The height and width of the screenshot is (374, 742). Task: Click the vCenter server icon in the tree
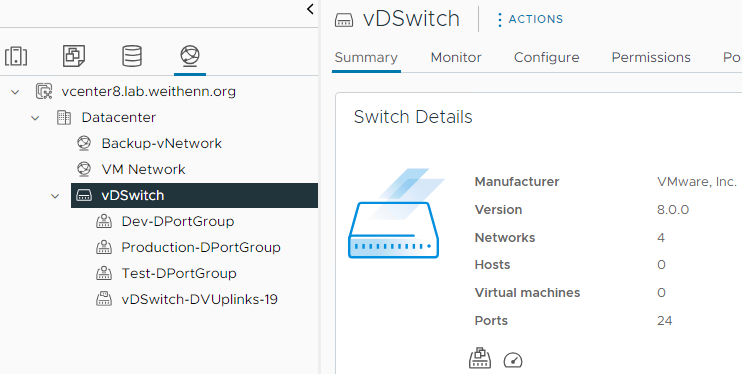point(44,91)
